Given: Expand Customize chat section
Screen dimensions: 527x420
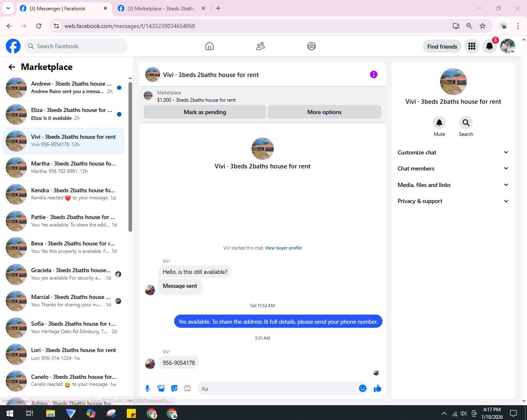Looking at the screenshot, I should click(453, 152).
